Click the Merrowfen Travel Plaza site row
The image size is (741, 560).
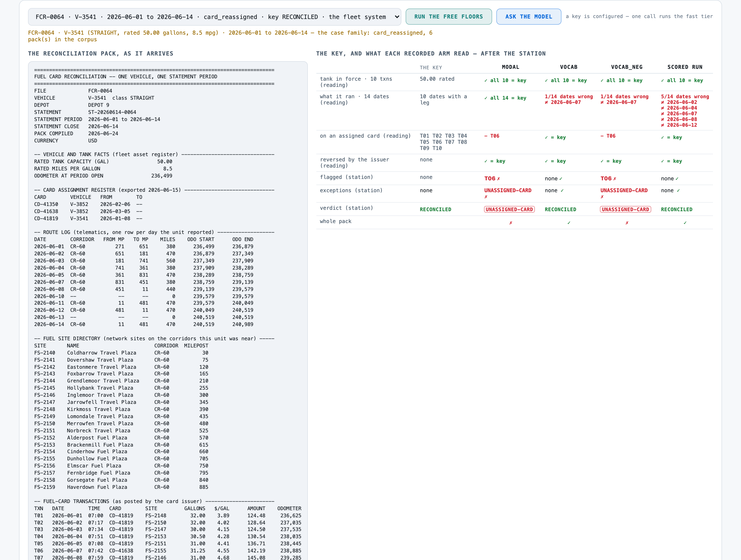click(x=121, y=423)
